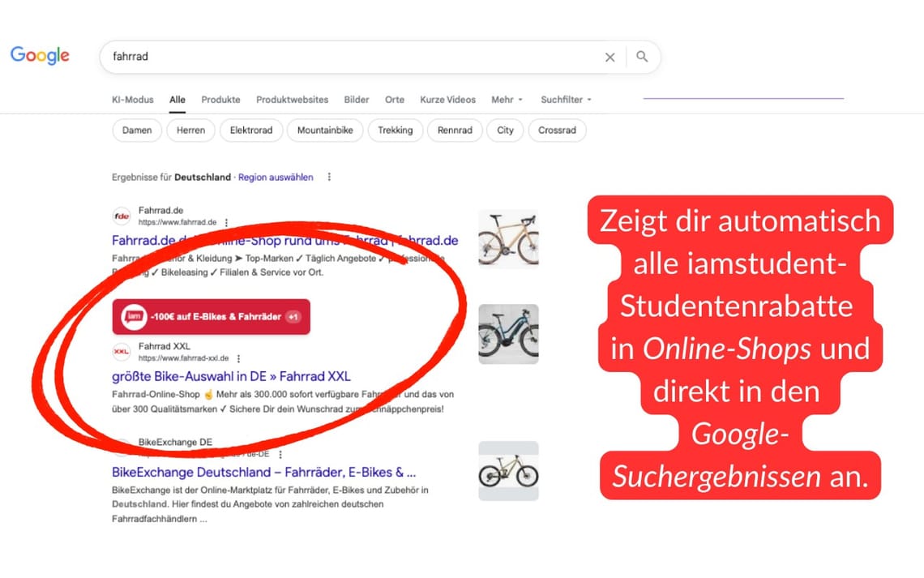Screen dimensions: 924x578
Task: Open the Suchfilter dropdown
Action: 566,99
